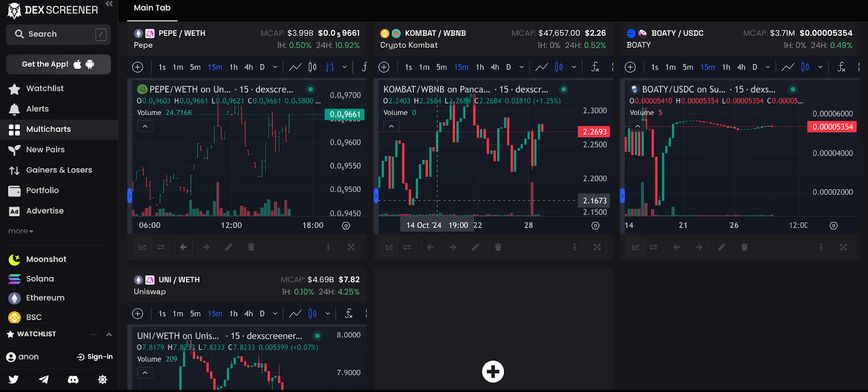Set UNI chart to 1h interval

click(x=233, y=314)
